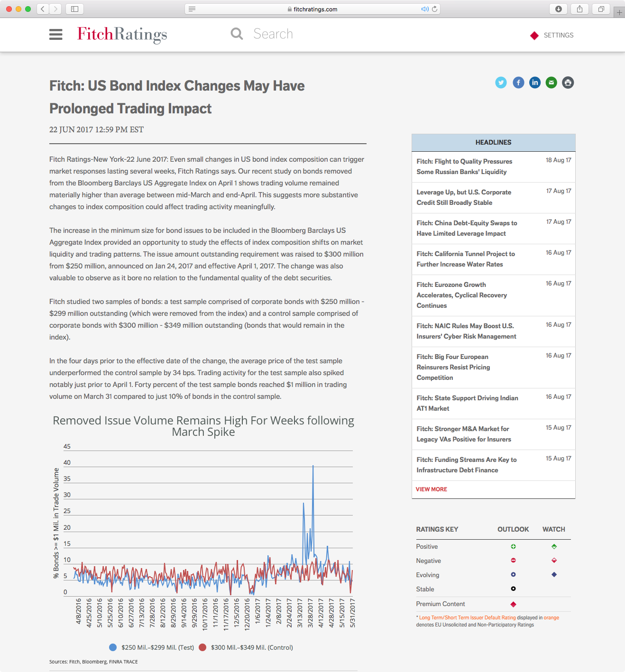Show Safari downloads
This screenshot has height=672, width=625.
(559, 9)
